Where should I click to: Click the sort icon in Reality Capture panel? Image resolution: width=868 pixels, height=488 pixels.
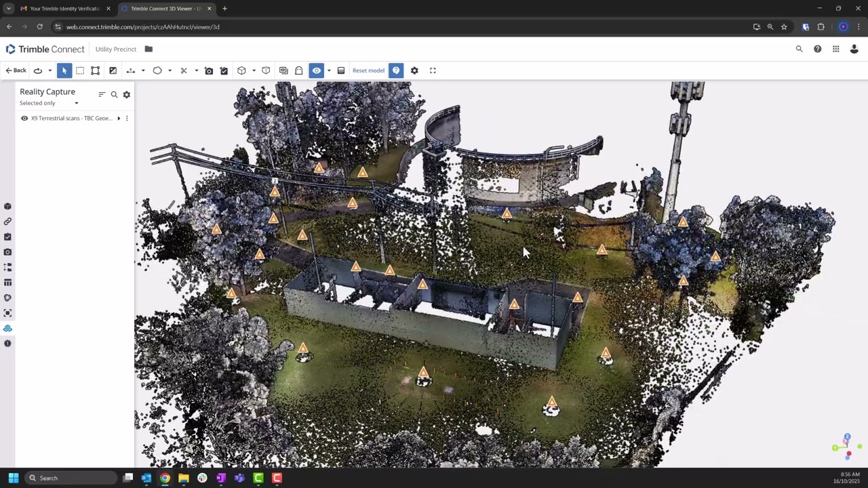point(102,95)
